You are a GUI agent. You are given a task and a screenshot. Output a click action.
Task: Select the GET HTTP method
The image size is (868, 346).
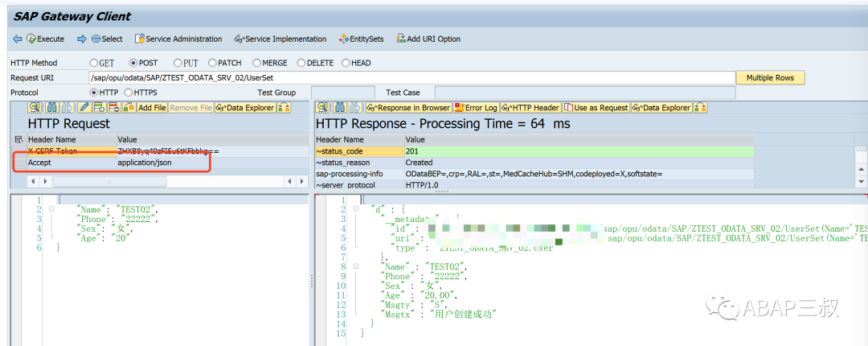tap(93, 63)
